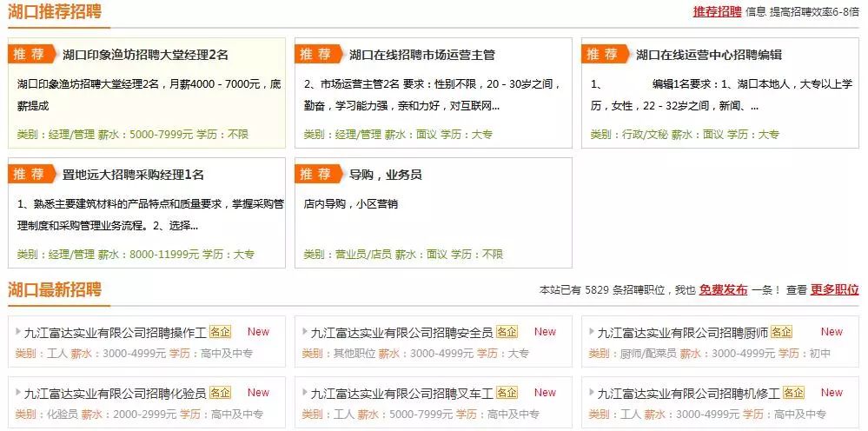Open 九江富达实业有限公司招聘厨师 listing
This screenshot has height=431, width=868.
pos(683,333)
